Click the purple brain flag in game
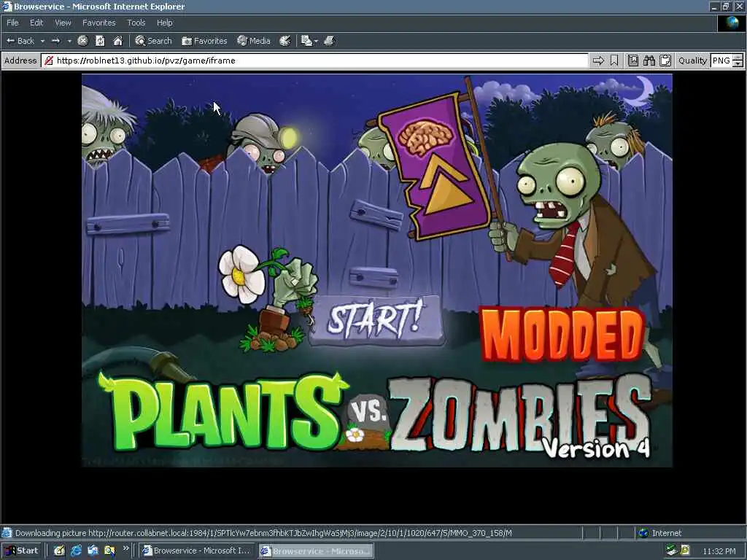 tap(433, 167)
